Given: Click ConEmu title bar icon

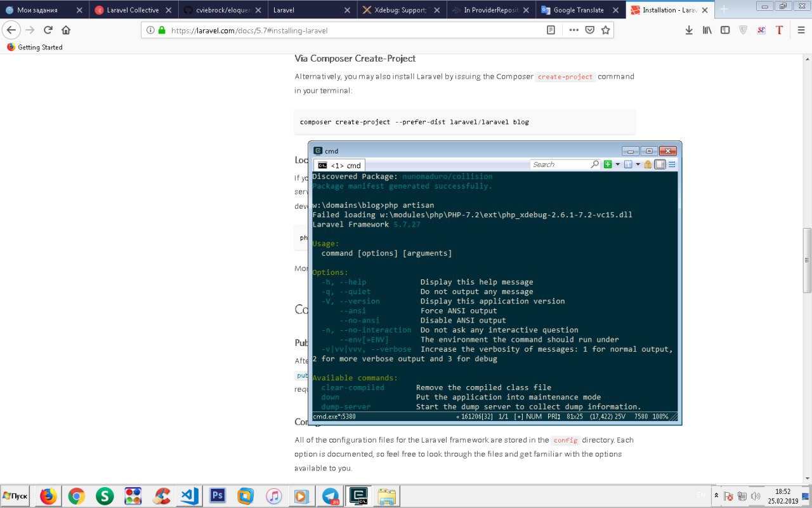Looking at the screenshot, I should (318, 150).
